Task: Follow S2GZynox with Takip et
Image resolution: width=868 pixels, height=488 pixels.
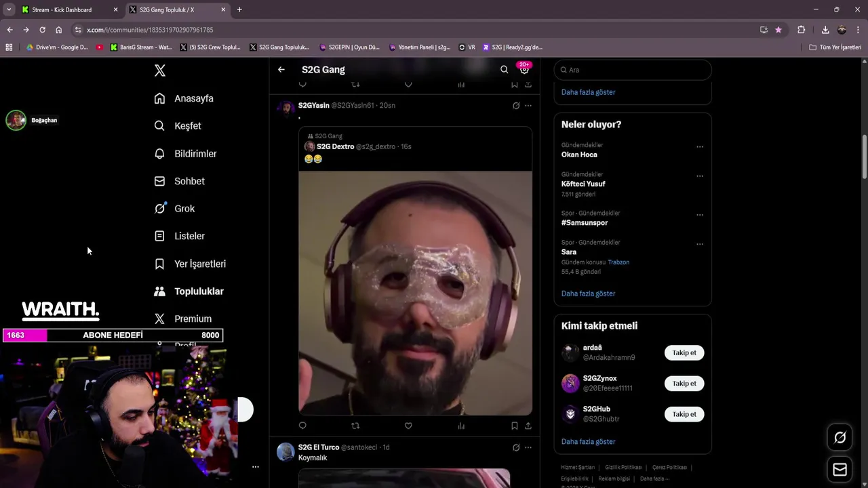Action: pyautogui.click(x=684, y=384)
